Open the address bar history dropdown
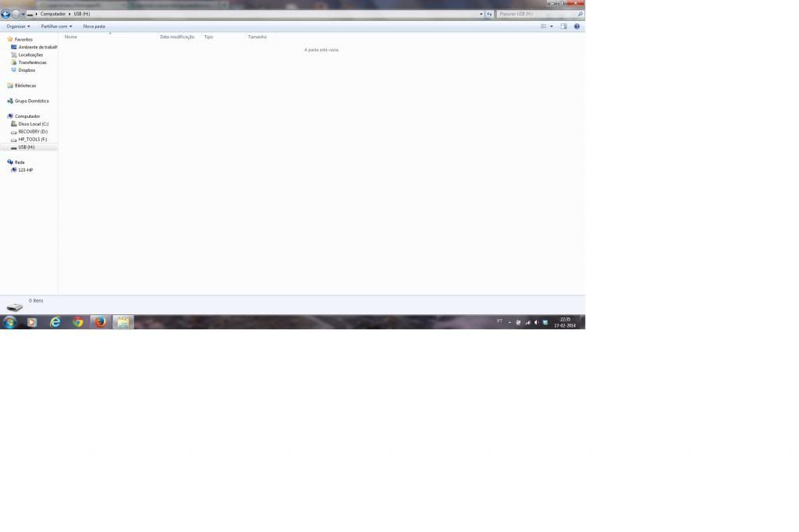This screenshot has height=532, width=799. click(x=481, y=14)
